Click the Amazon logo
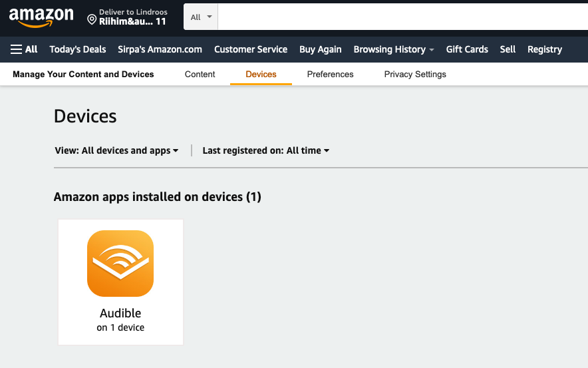Screen dimensions: 588x368 [41, 17]
